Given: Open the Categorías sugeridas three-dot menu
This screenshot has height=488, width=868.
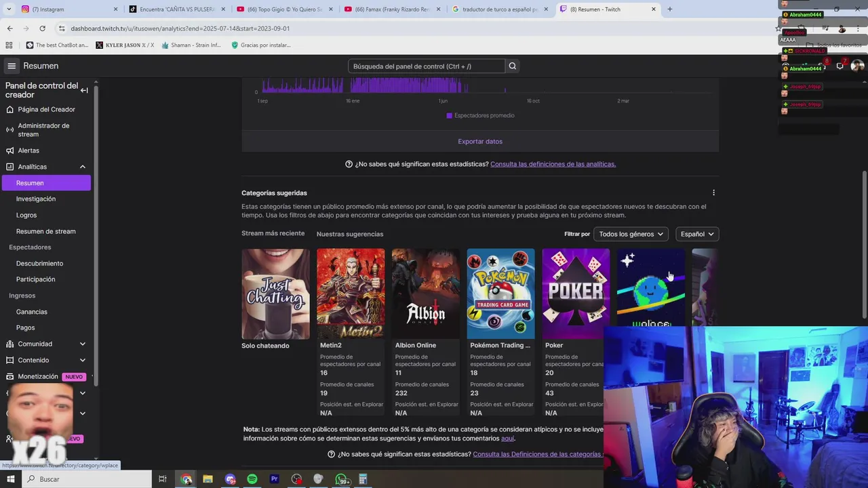Looking at the screenshot, I should (x=713, y=192).
